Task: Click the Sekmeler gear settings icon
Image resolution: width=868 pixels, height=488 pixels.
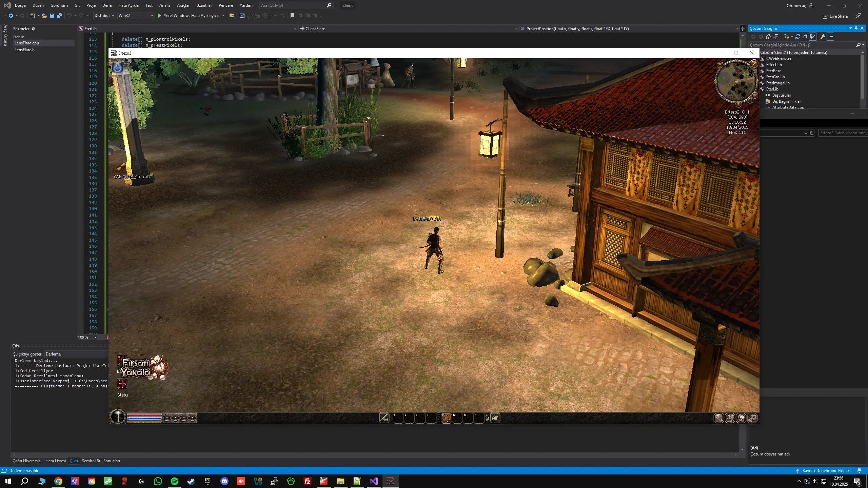Action: tap(33, 29)
